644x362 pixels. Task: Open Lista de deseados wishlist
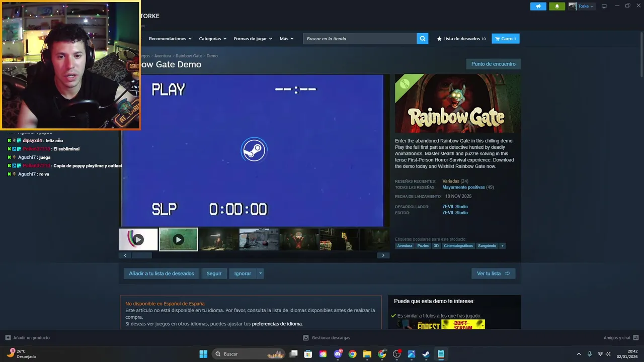pos(461,39)
